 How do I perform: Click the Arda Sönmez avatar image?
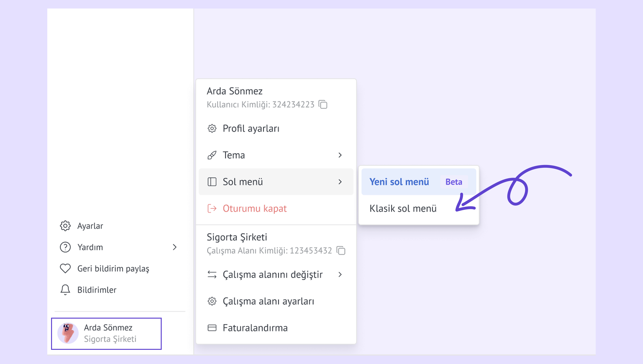point(68,333)
